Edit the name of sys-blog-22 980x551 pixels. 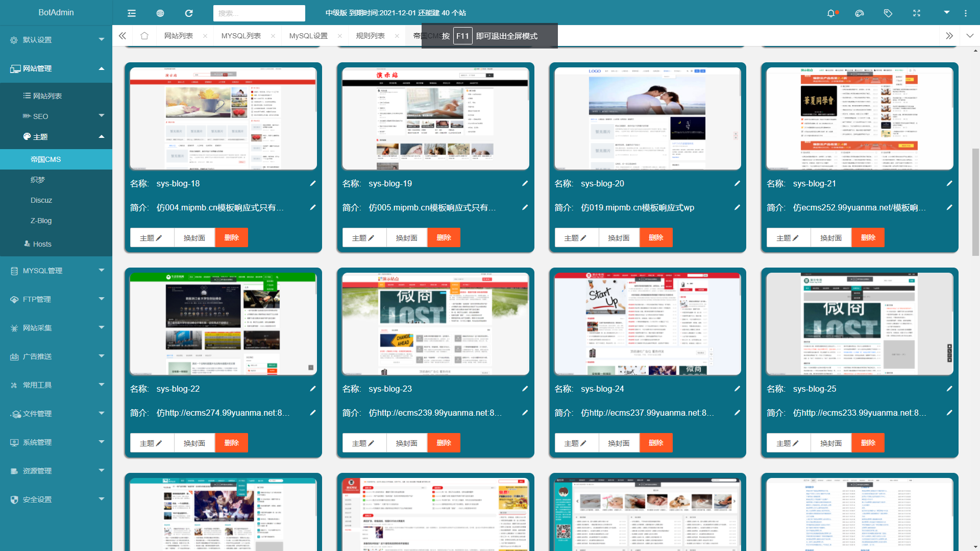tap(313, 389)
